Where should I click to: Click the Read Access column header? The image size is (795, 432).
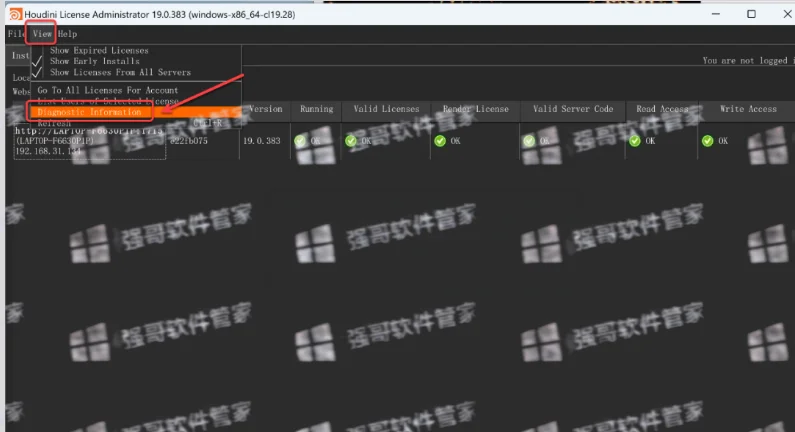(x=662, y=109)
